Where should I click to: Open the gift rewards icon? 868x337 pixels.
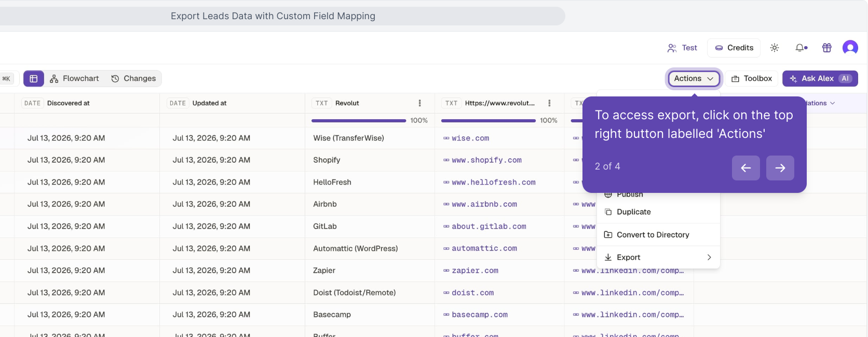(827, 48)
